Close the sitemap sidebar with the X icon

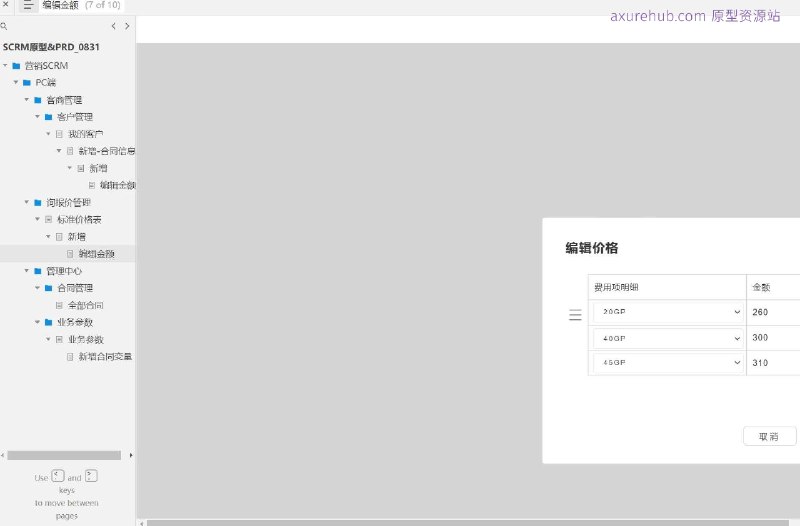coord(6,4)
